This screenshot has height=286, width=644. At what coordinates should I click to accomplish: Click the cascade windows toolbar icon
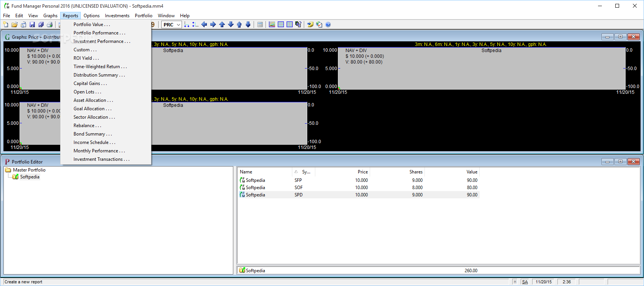(x=298, y=25)
